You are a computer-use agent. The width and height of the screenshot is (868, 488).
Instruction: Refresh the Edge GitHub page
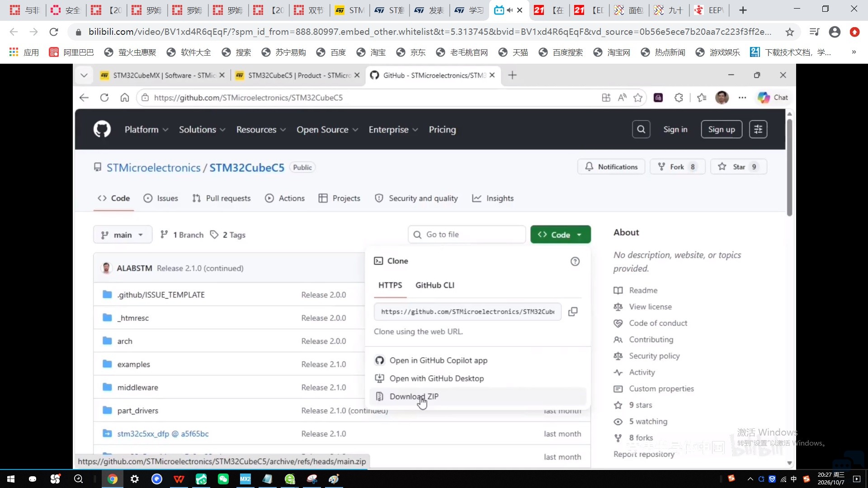coord(104,98)
